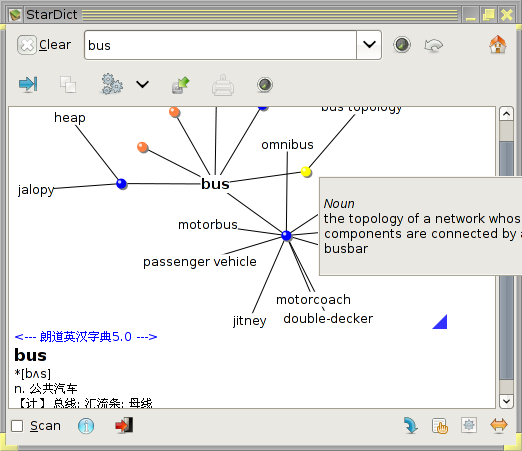
Task: Select the omnibus node in the graph
Action: pyautogui.click(x=287, y=145)
